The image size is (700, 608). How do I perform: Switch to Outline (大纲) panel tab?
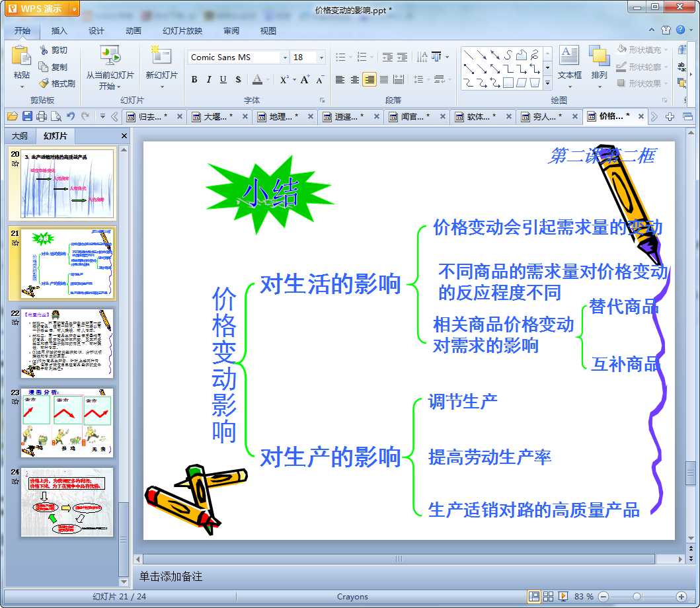click(x=19, y=135)
